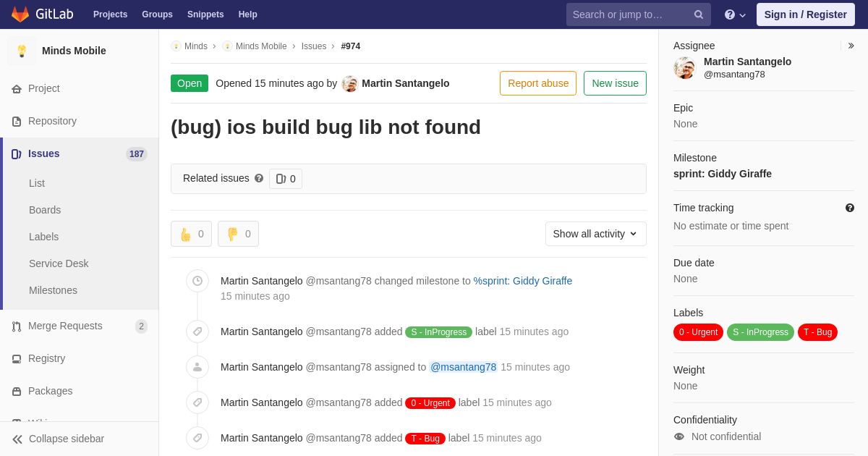
Task: Open the Show all activity dropdown
Action: pos(596,234)
